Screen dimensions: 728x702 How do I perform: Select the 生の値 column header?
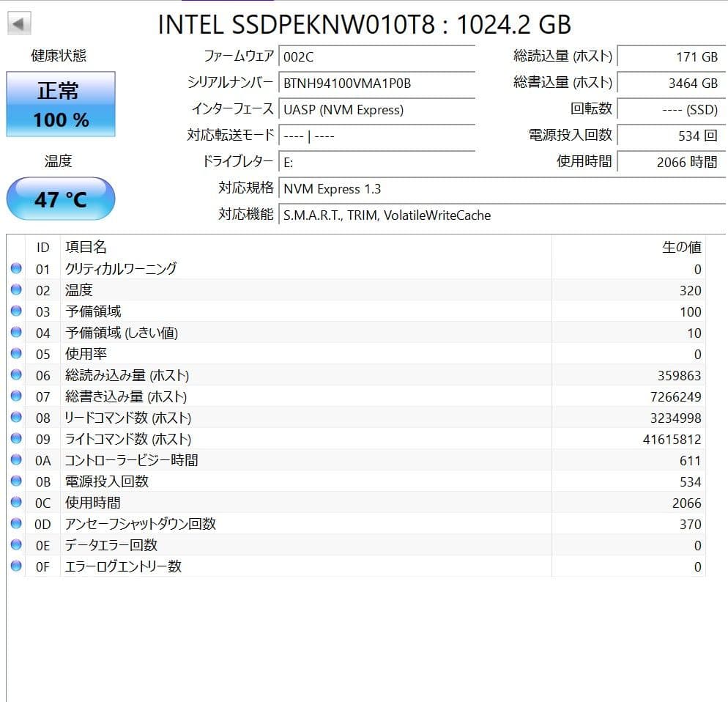[x=682, y=247]
